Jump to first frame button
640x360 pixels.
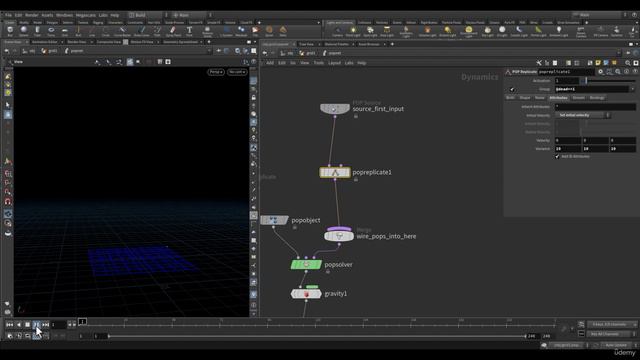click(9, 324)
